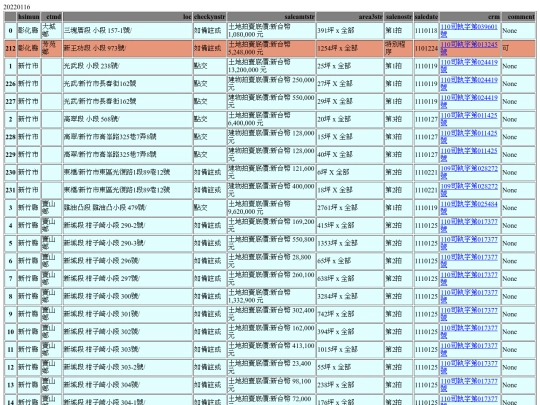The image size is (540, 405).
Task: Select row index cell 229
Action: click(10, 155)
